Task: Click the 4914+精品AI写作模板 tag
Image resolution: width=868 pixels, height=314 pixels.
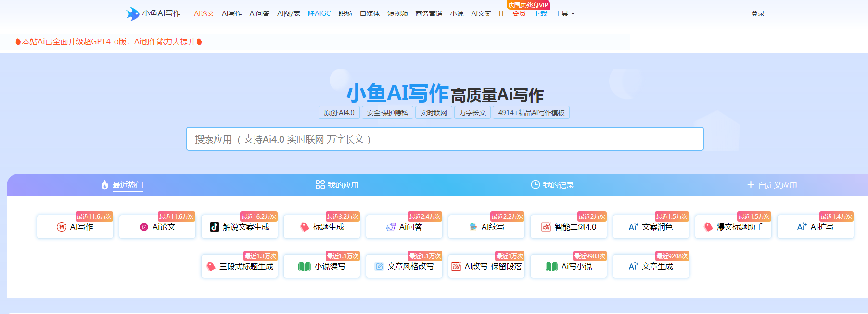Action: click(x=531, y=113)
